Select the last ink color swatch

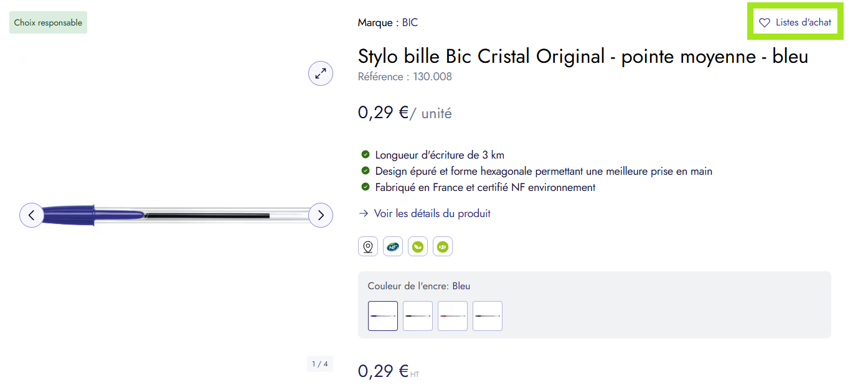[488, 316]
